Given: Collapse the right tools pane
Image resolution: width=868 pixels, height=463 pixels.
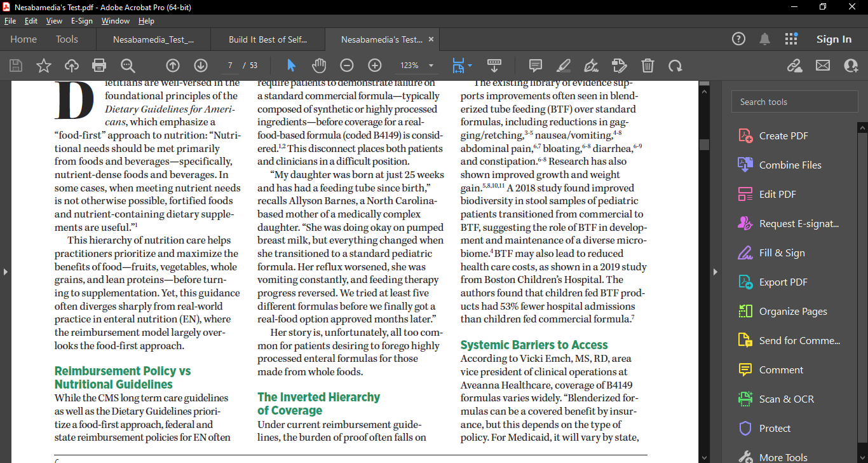Looking at the screenshot, I should click(x=715, y=272).
